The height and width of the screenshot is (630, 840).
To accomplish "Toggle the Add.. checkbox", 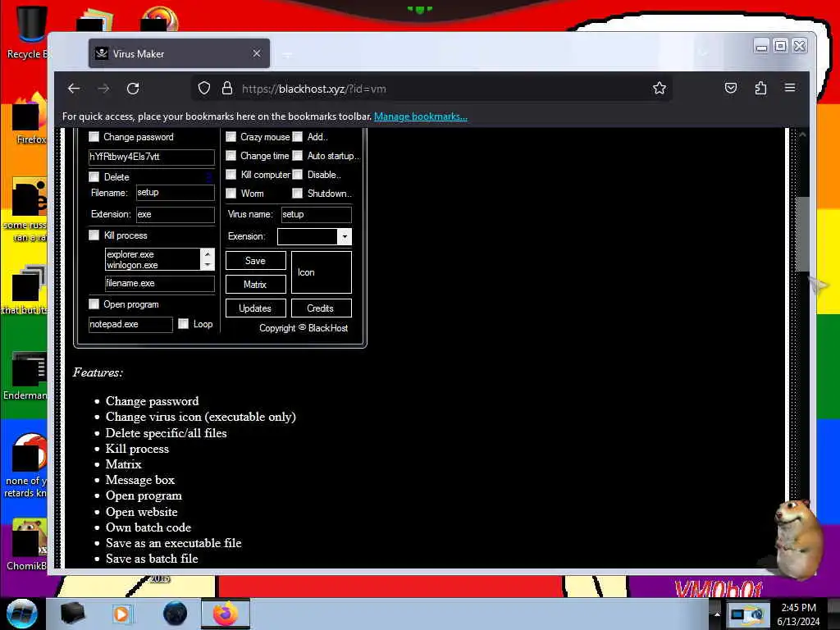I will tap(297, 137).
